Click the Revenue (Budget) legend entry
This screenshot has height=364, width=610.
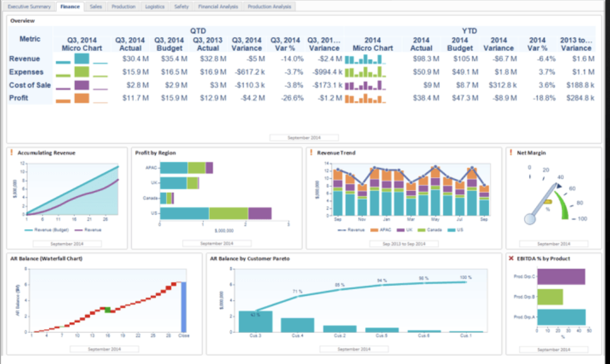coord(47,230)
